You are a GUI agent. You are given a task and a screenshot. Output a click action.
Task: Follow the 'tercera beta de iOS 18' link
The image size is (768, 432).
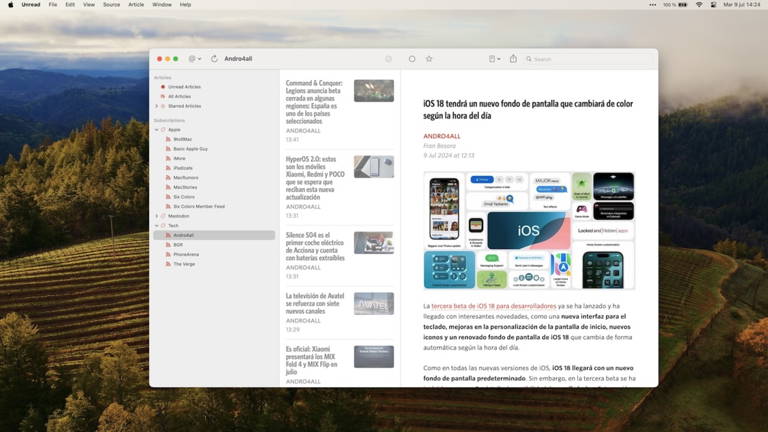[x=494, y=306]
